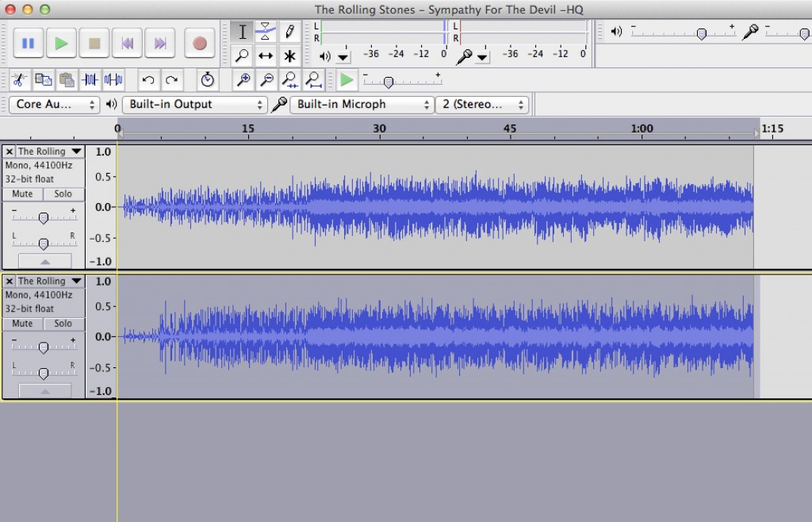
Task: Solo the first track
Action: click(x=63, y=194)
